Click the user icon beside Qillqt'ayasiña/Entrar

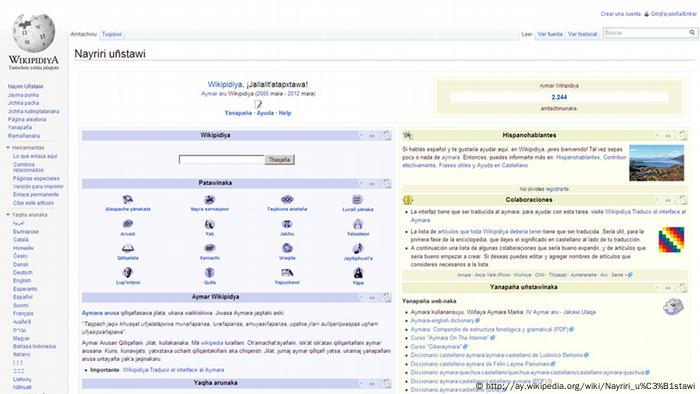coord(646,14)
